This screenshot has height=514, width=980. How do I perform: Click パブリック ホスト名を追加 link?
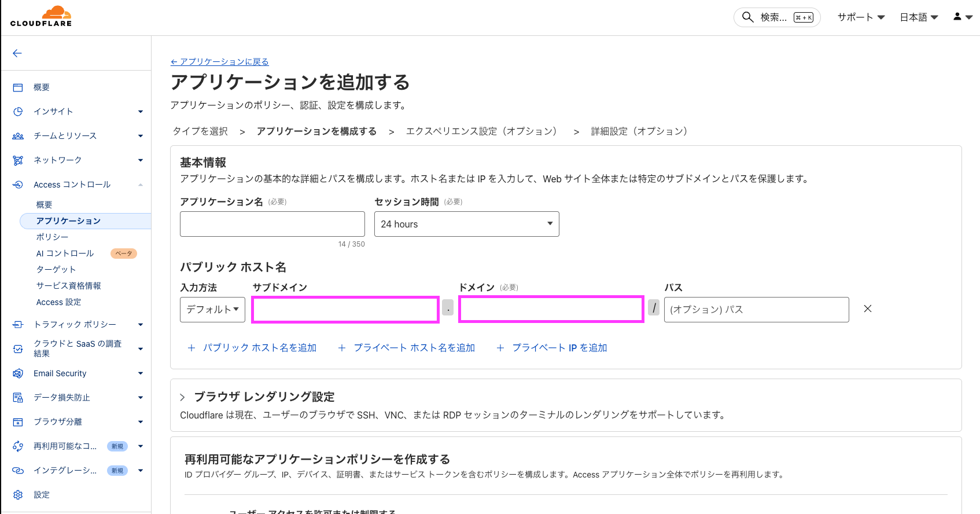tap(260, 348)
